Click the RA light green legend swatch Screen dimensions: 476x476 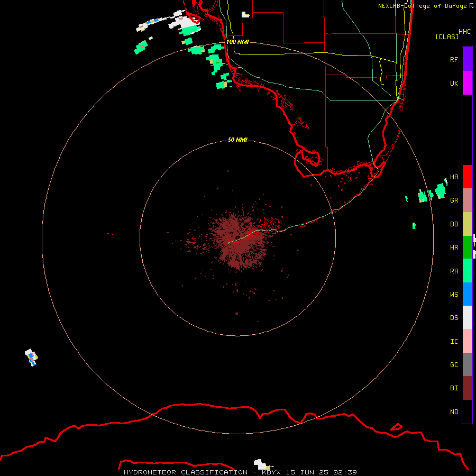tap(467, 271)
